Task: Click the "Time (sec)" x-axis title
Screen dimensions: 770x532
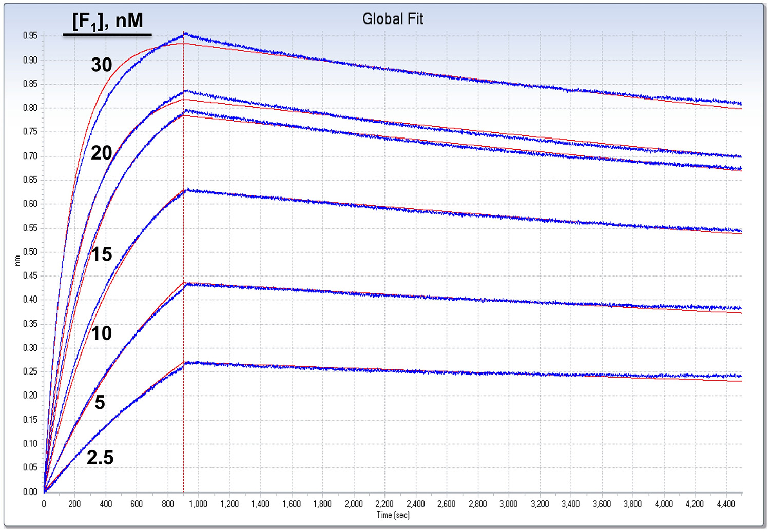Action: coord(393,515)
